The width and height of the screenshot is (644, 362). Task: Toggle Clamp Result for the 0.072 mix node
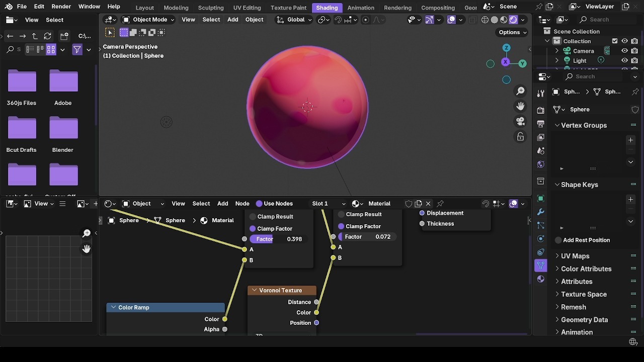tap(341, 214)
